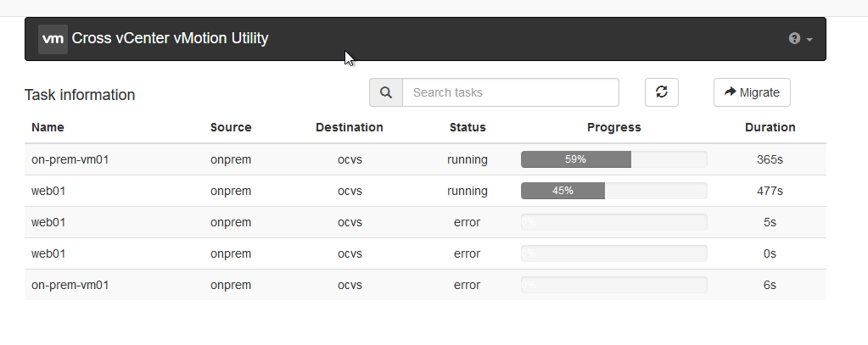Select web01 in the 5s error row

point(48,222)
